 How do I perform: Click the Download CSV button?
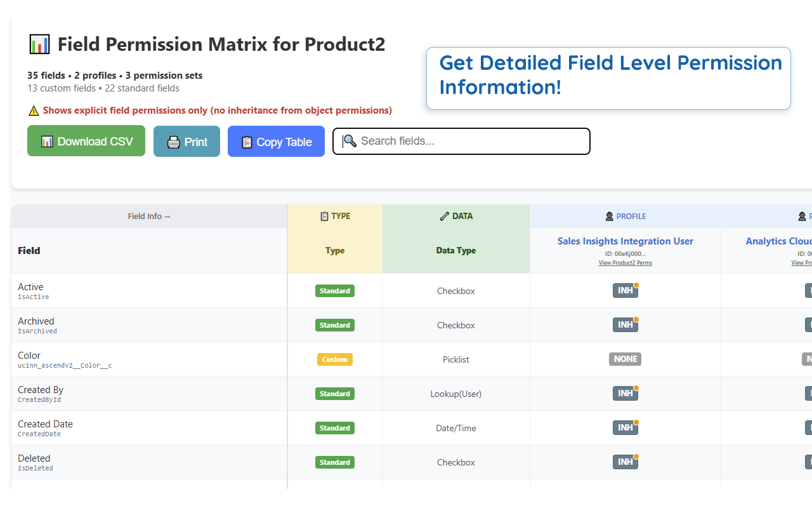(x=86, y=141)
